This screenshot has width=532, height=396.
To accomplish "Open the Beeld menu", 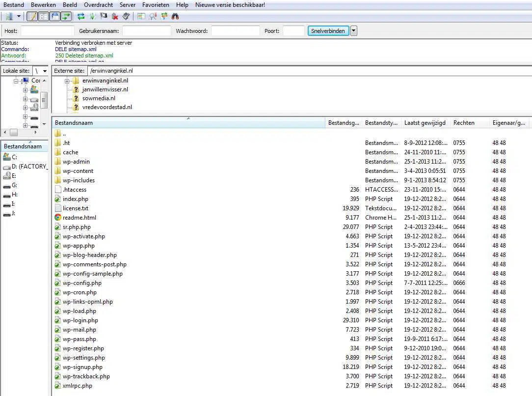I will click(70, 5).
